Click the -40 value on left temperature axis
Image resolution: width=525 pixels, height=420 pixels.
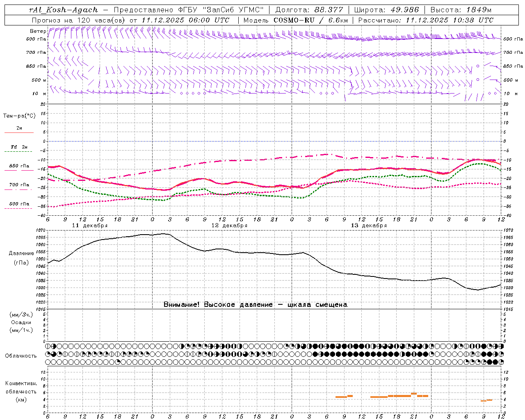42,215
